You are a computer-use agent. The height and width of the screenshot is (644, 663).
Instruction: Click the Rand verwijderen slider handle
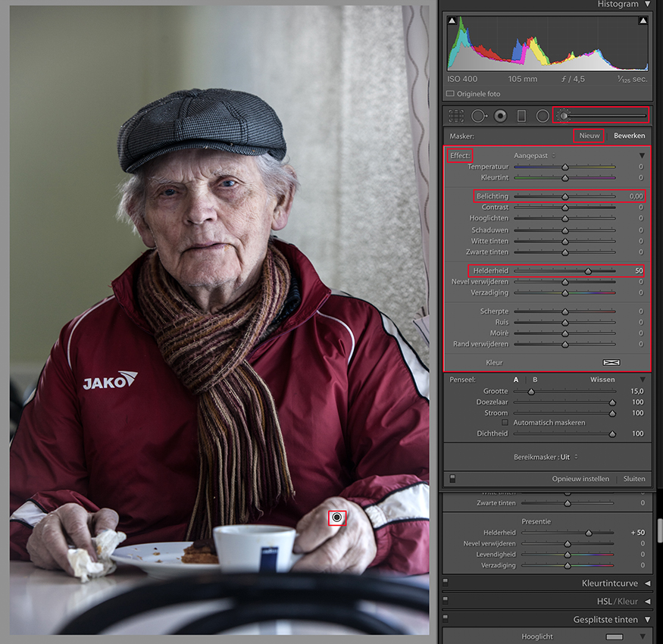coord(565,345)
